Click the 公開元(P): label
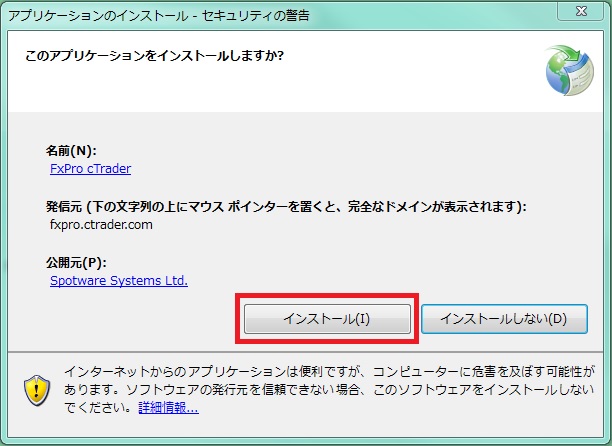This screenshot has height=446, width=612. (x=76, y=263)
